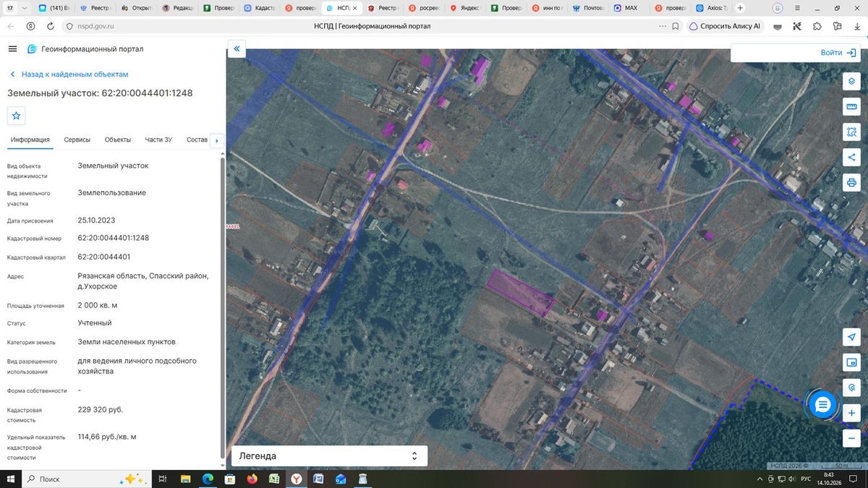
Task: Open Windows Start menu
Action: click(10, 479)
